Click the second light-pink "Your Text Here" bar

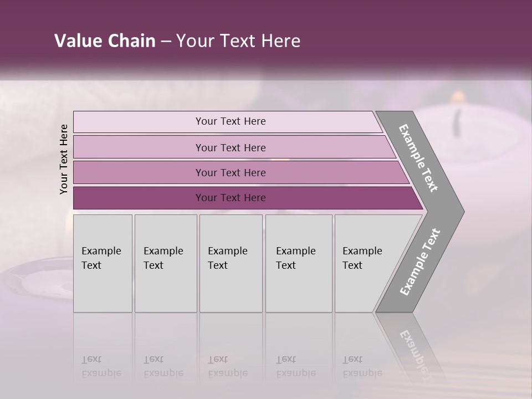point(231,147)
